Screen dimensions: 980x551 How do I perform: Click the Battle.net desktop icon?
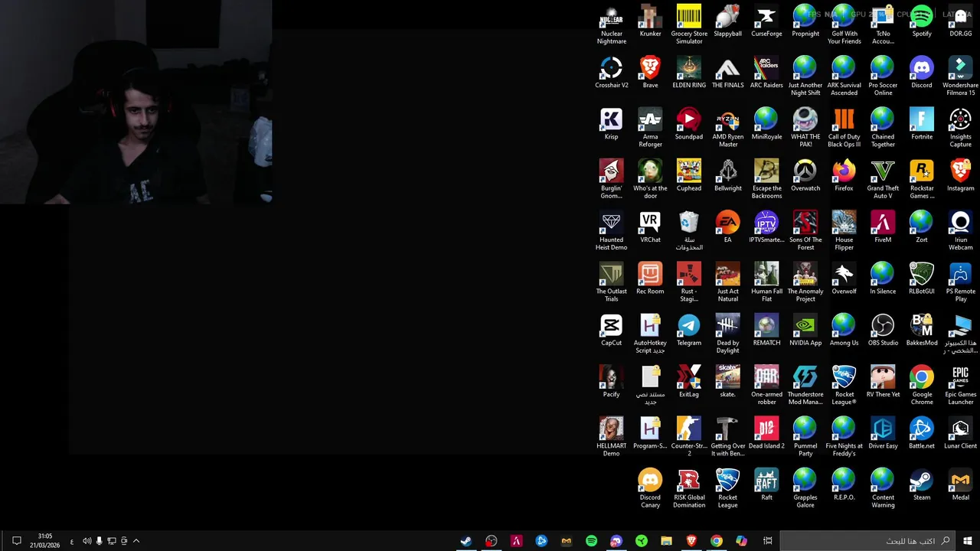click(922, 432)
